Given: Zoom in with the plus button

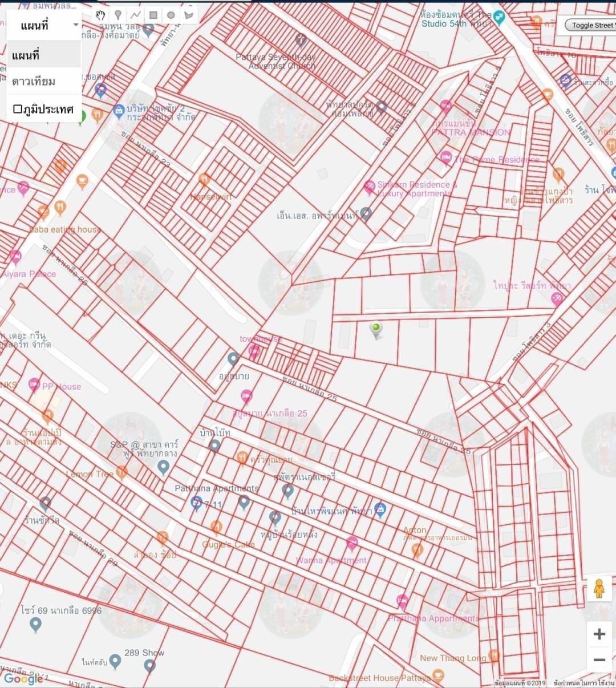Looking at the screenshot, I should click(x=599, y=634).
